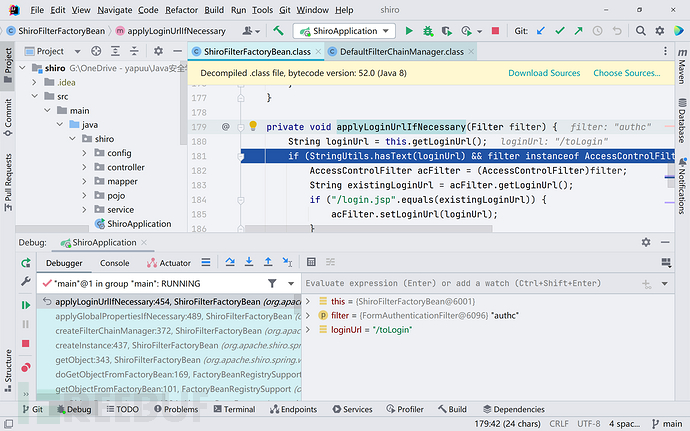Stop the application with red square toolbar icon
Screen dimensions: 690x431
495,31
